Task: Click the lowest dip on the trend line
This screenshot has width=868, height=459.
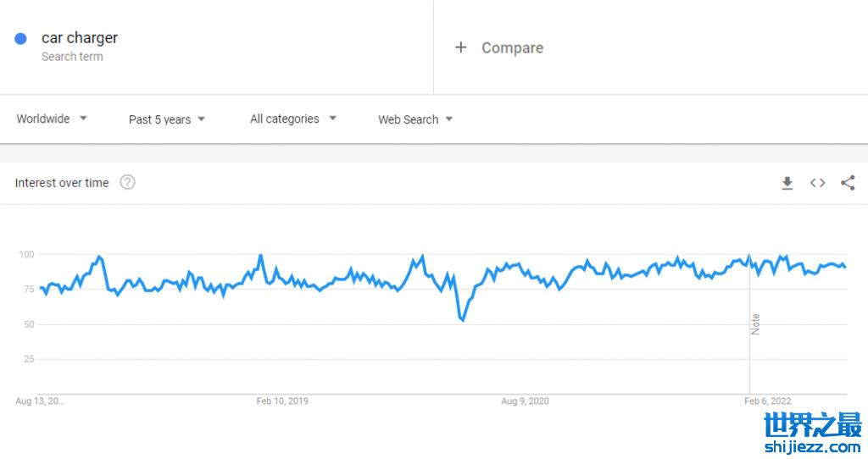Action: tap(462, 320)
